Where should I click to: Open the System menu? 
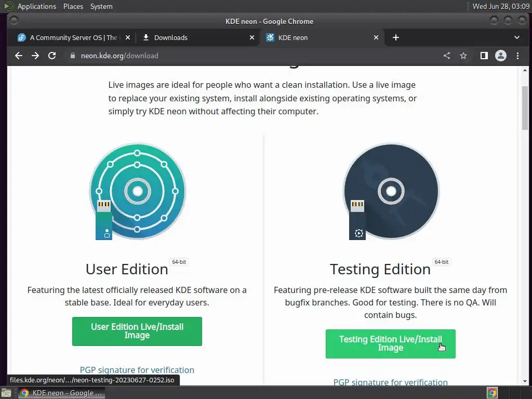point(101,6)
